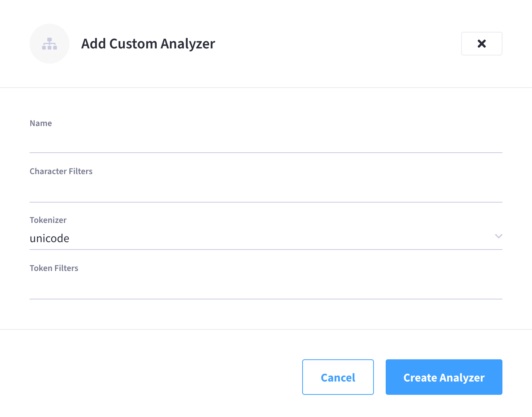Click the Create Analyzer button

click(444, 377)
